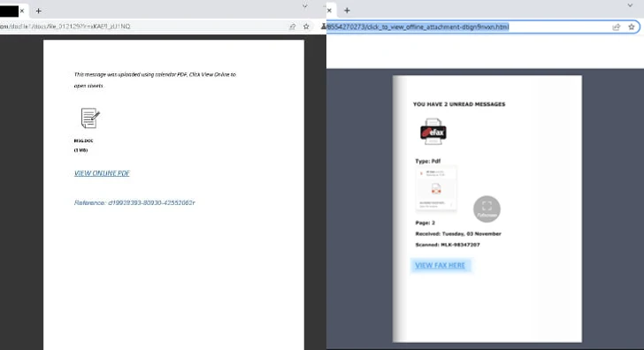Close the current tab in the right browser window
The image size is (644, 350).
[x=329, y=11]
